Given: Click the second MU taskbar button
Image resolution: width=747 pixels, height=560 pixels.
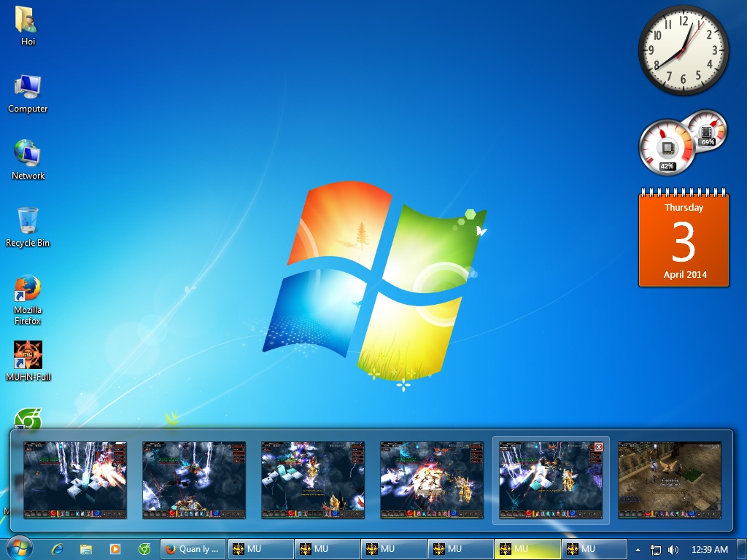Looking at the screenshot, I should [327, 549].
